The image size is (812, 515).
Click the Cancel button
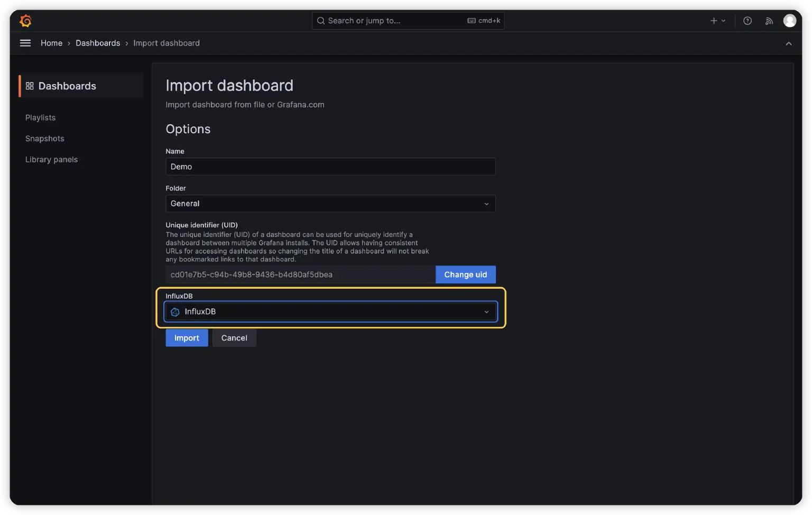pyautogui.click(x=234, y=338)
